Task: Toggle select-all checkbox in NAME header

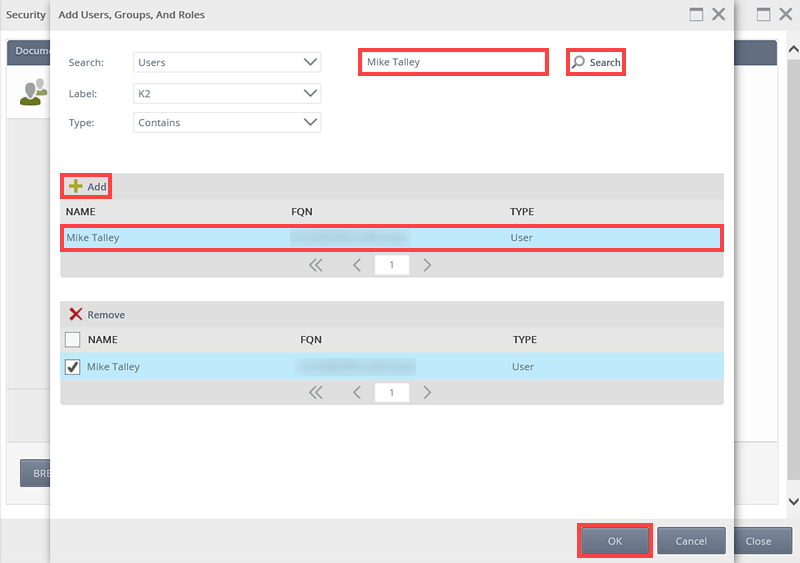Action: coord(73,340)
